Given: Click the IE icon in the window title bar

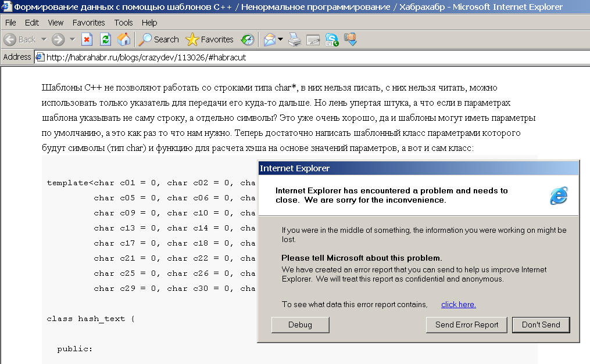Looking at the screenshot, I should tap(6, 6).
